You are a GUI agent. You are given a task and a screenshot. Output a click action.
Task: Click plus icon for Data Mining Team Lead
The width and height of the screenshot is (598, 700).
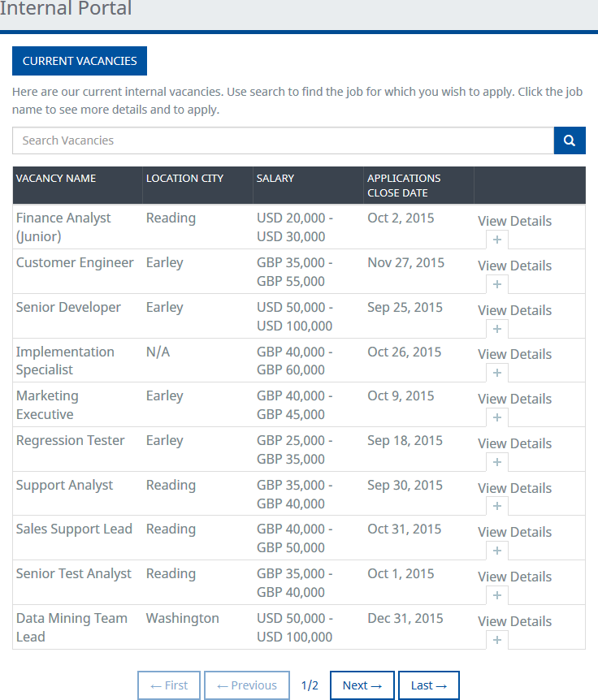pos(497,640)
